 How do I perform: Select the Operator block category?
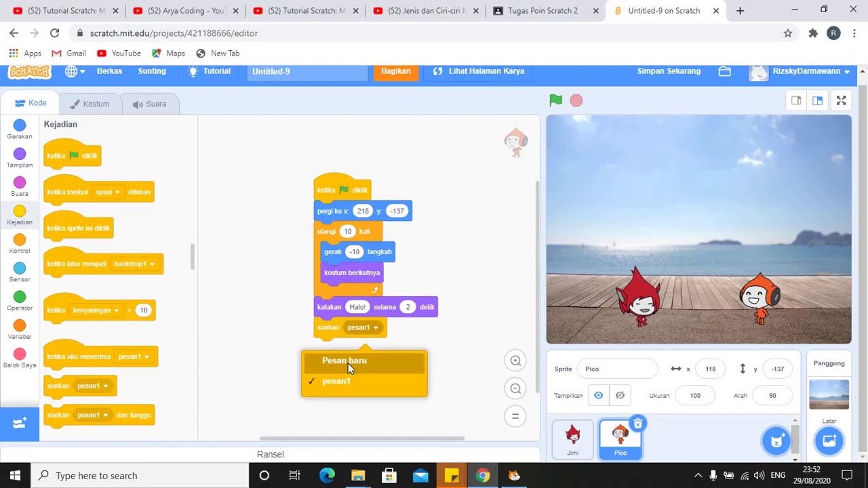20,301
